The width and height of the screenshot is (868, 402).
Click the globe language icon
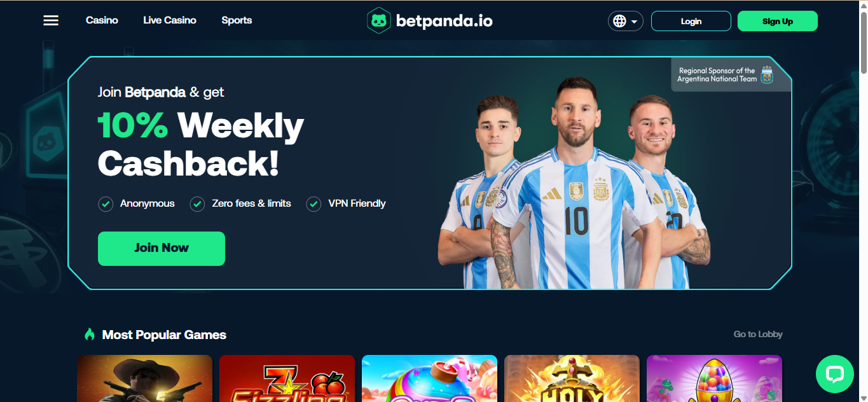click(619, 21)
